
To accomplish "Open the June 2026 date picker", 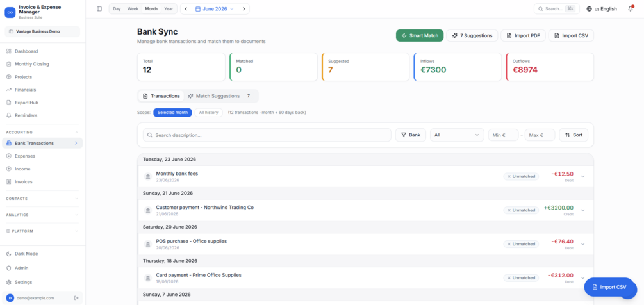I will (215, 8).
